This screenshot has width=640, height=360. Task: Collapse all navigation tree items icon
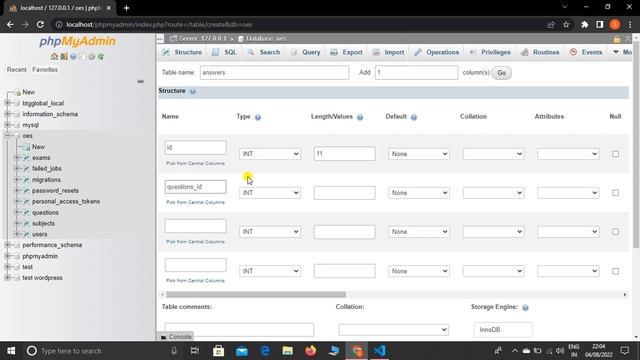(x=140, y=82)
